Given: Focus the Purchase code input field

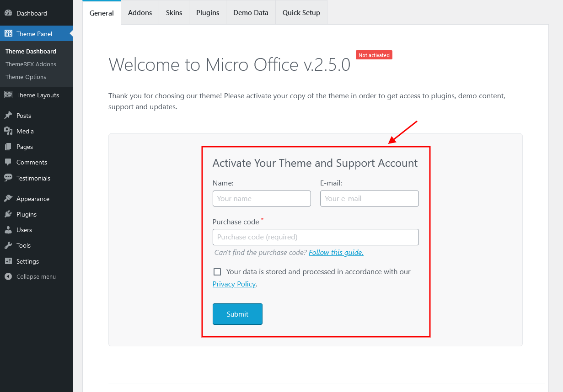Looking at the screenshot, I should pyautogui.click(x=316, y=237).
